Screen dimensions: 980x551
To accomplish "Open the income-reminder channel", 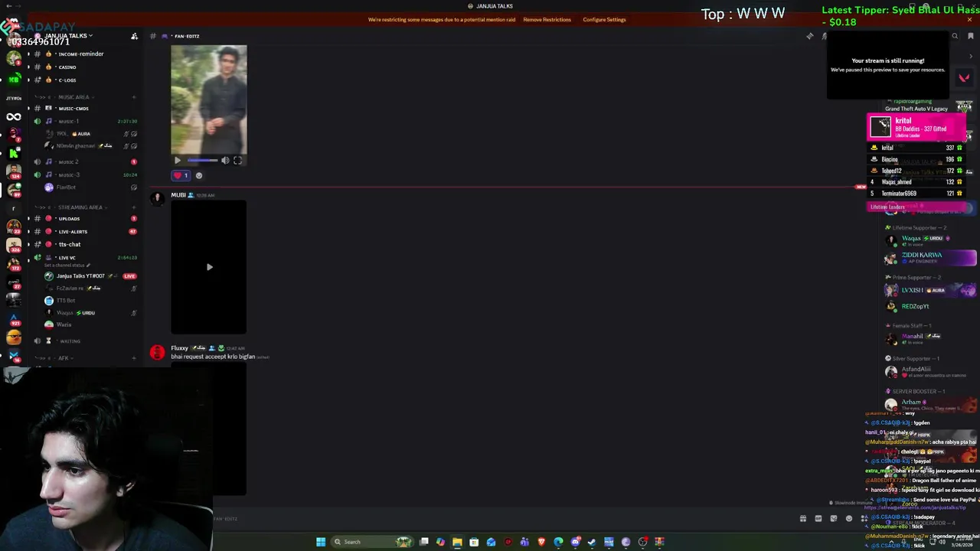I will point(80,54).
